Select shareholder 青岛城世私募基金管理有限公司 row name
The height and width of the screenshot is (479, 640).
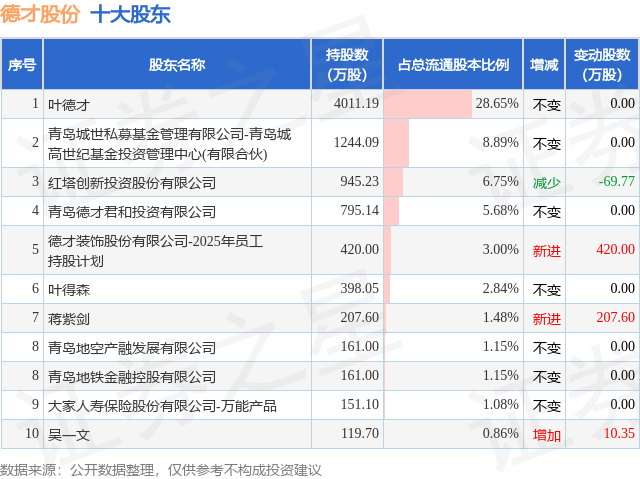tap(169, 144)
